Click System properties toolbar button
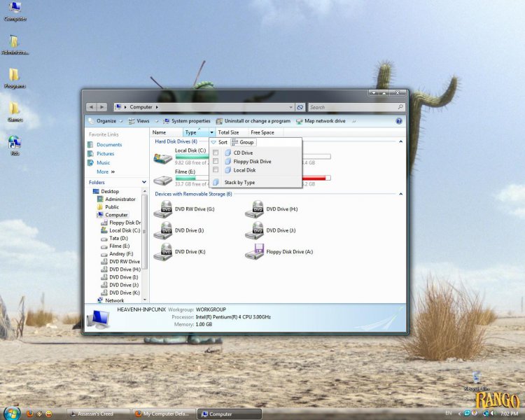Viewport: 525px width, 420px height. coord(187,121)
